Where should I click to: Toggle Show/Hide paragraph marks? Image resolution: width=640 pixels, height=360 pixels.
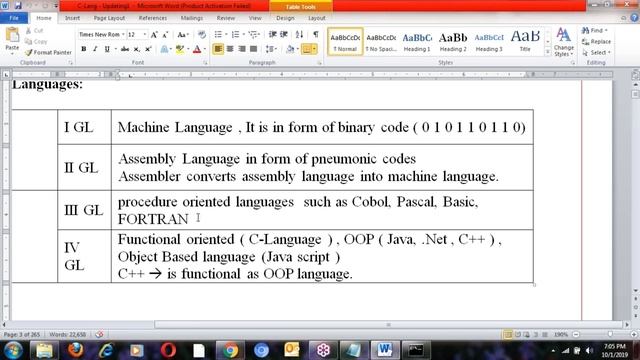pyautogui.click(x=316, y=35)
